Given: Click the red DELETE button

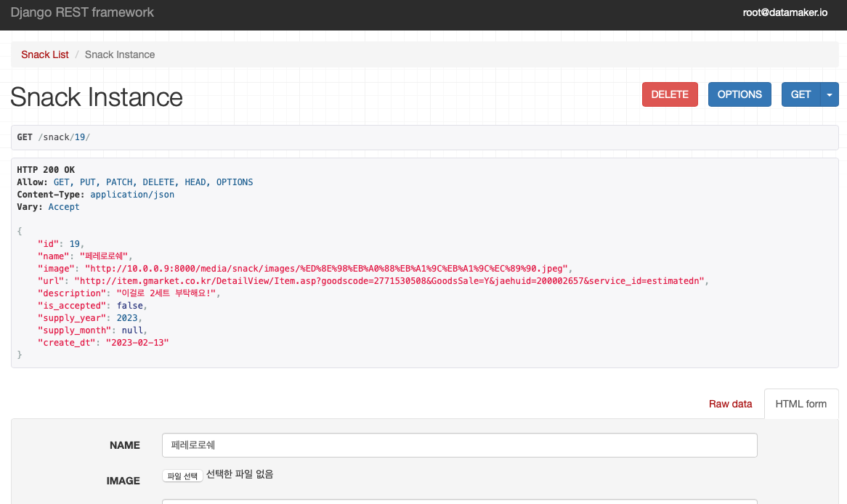Looking at the screenshot, I should (x=670, y=94).
